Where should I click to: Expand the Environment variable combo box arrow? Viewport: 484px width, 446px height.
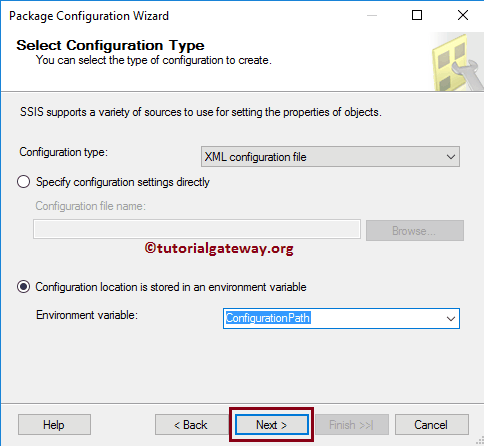tap(451, 319)
